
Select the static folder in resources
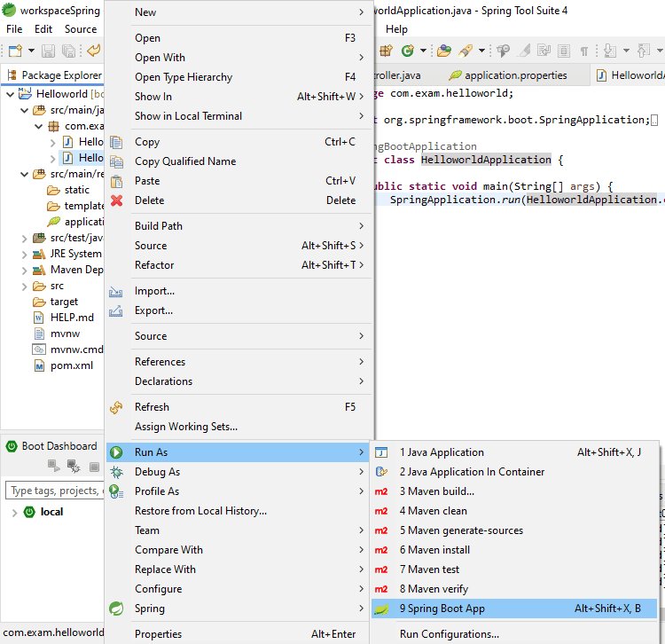click(x=77, y=190)
